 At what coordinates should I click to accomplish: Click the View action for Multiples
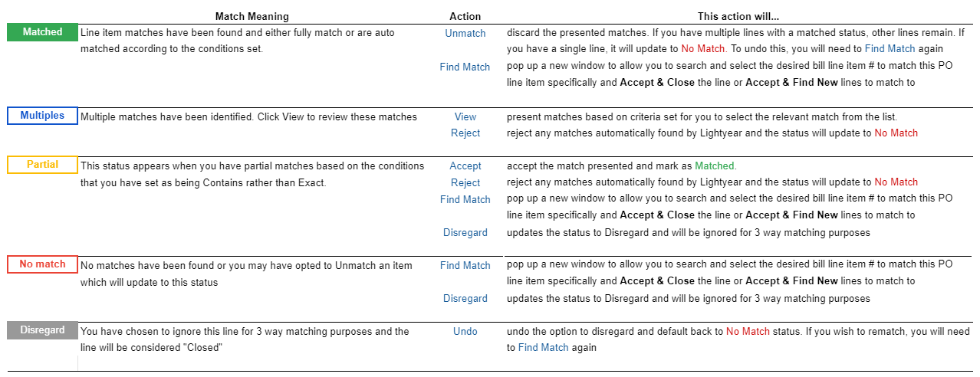pyautogui.click(x=465, y=116)
